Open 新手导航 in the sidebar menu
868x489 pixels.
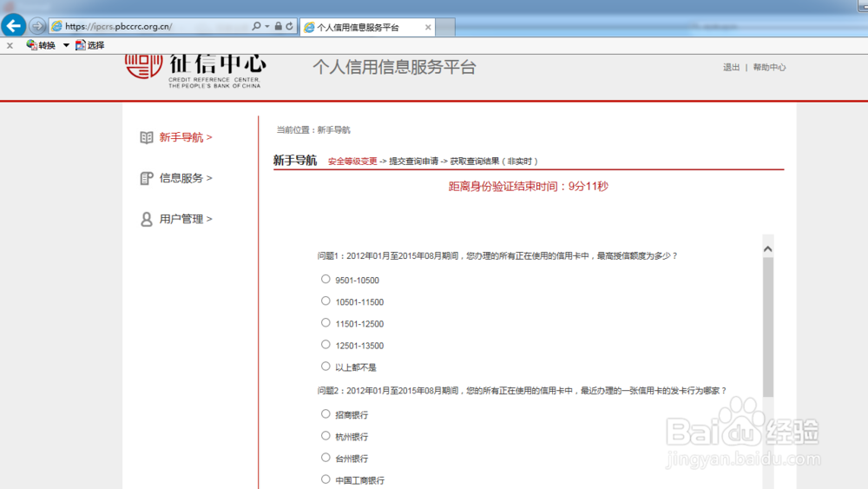pos(186,137)
